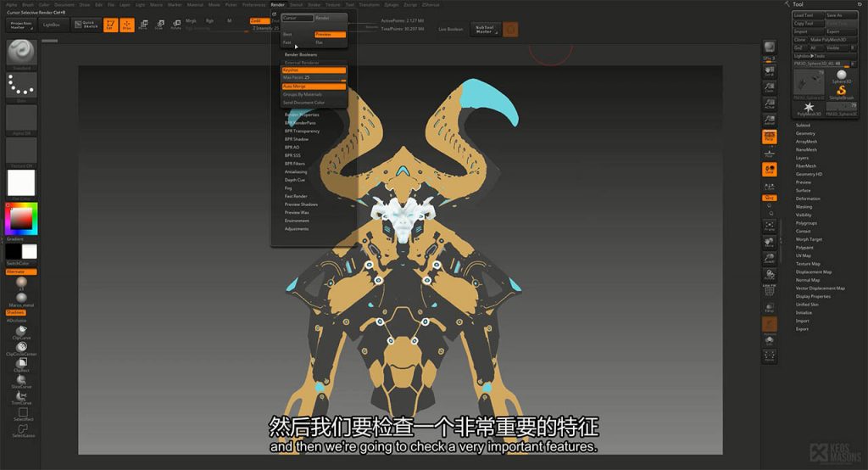
Task: Toggle Auto Merge option
Action: click(314, 87)
